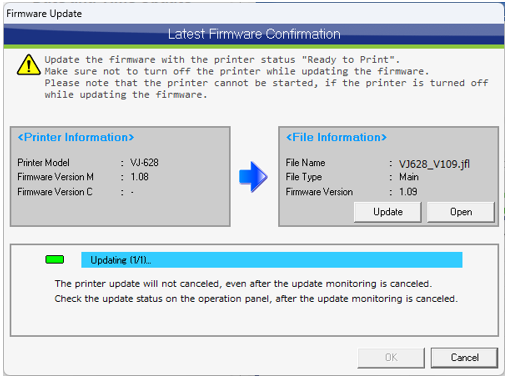Open a firmware file with Open button
This screenshot has height=379, width=506.
click(461, 212)
